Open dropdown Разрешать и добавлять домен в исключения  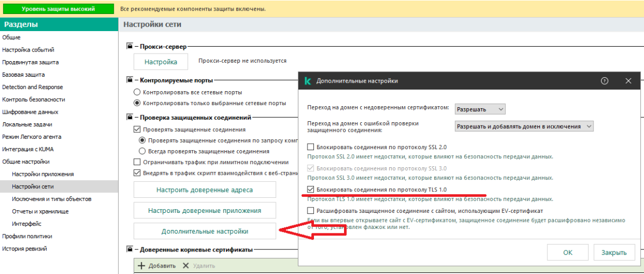[x=524, y=127]
